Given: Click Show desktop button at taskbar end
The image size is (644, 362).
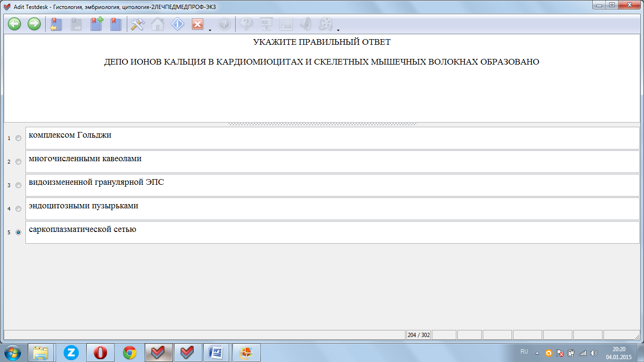Looking at the screenshot, I should pyautogui.click(x=641, y=353).
